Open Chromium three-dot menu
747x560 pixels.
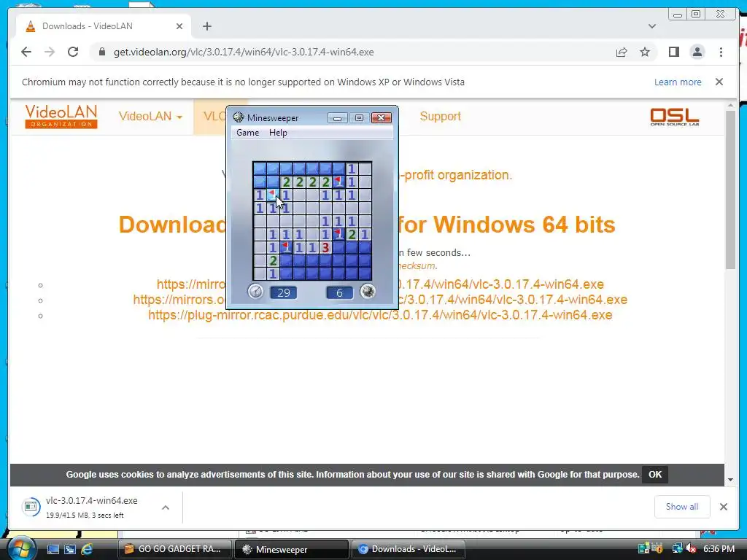pos(721,52)
